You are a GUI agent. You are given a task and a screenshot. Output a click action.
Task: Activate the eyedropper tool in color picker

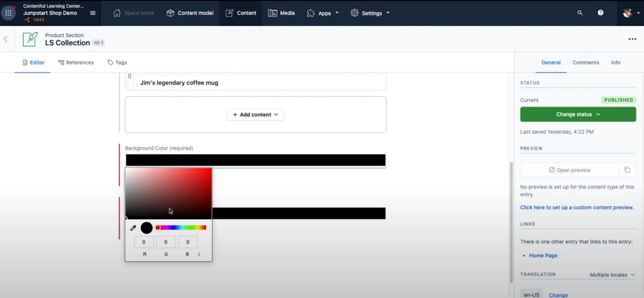(x=133, y=228)
